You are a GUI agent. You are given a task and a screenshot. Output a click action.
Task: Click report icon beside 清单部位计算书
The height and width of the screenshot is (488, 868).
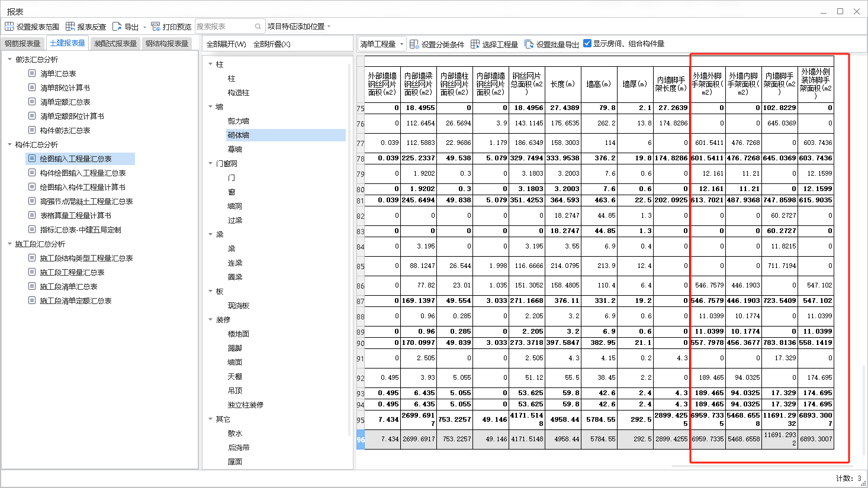[32, 88]
